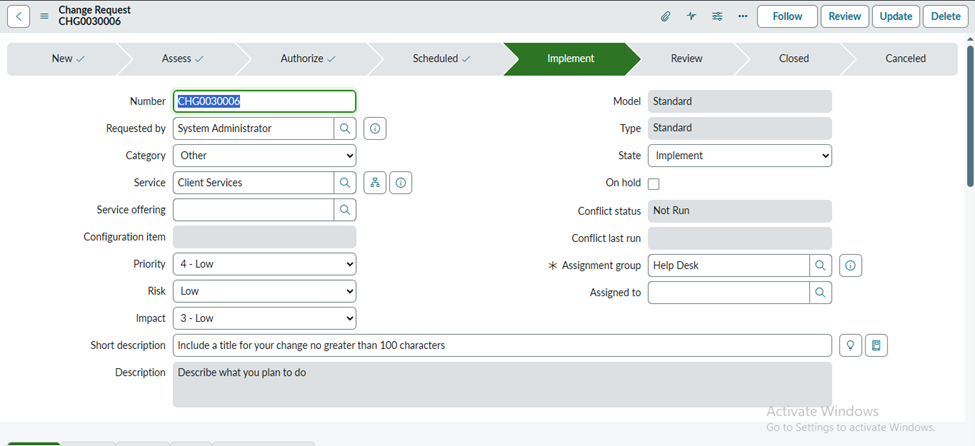Viewport: 975px width, 446px height.
Task: Click into the Short description field
Action: click(502, 345)
